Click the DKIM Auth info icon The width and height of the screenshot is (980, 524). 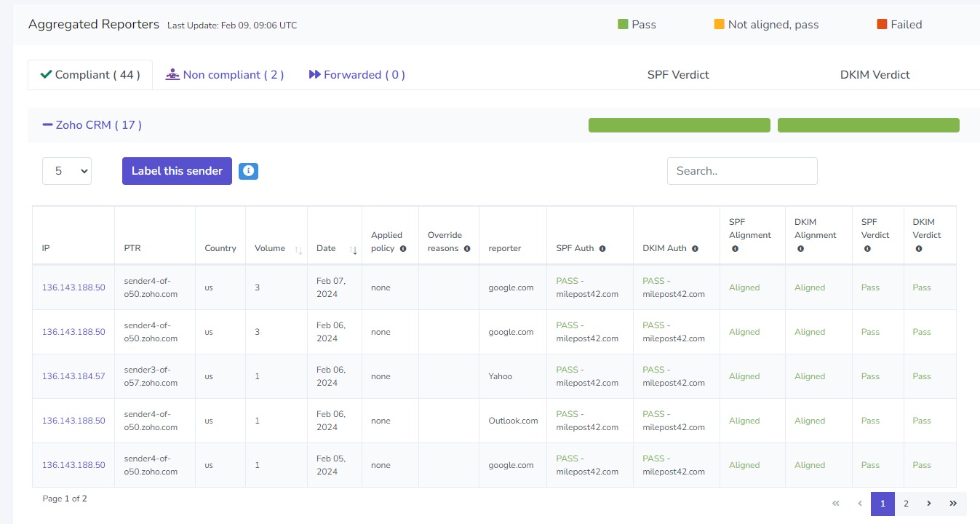[x=695, y=248]
